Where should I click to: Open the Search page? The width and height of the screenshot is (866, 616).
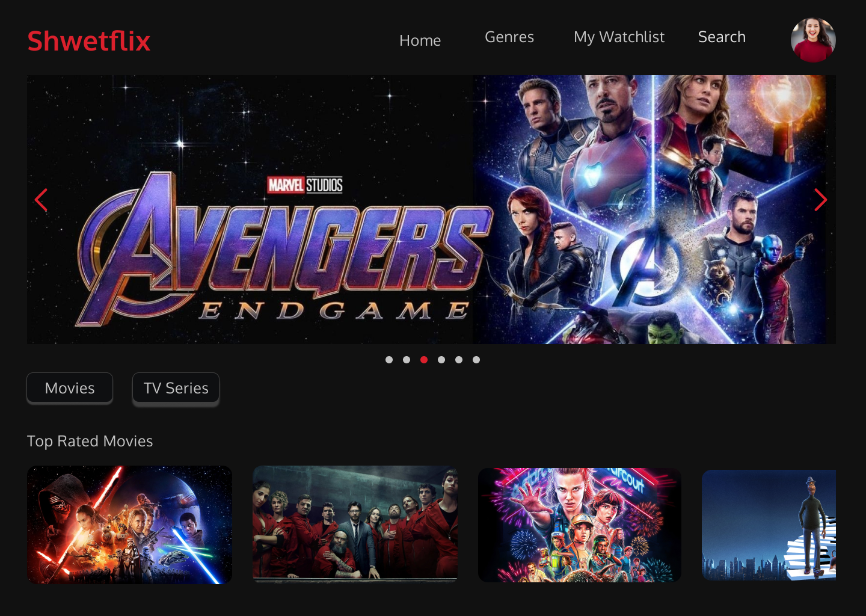[x=722, y=37]
